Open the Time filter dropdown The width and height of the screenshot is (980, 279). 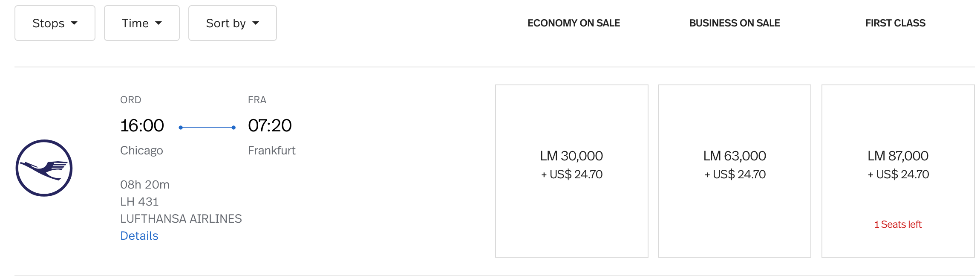tap(141, 23)
